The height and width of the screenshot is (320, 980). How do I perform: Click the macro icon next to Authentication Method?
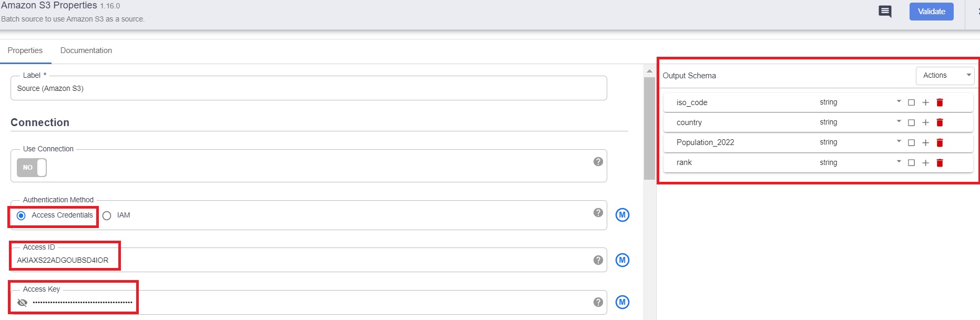coord(622,215)
